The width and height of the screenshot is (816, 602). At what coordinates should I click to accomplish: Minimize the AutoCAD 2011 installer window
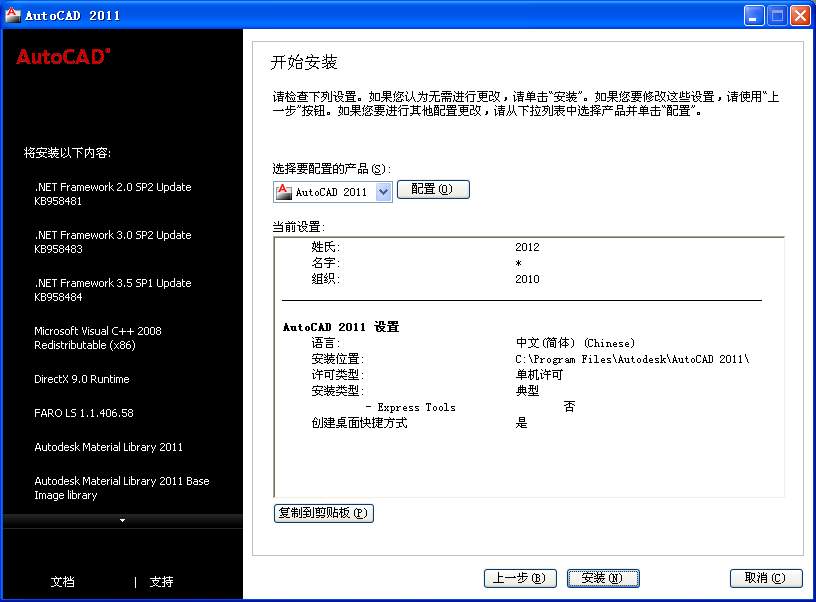coord(753,16)
